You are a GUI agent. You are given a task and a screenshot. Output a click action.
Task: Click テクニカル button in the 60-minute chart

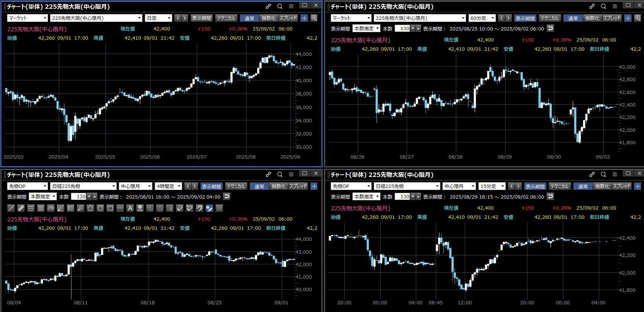tap(549, 18)
